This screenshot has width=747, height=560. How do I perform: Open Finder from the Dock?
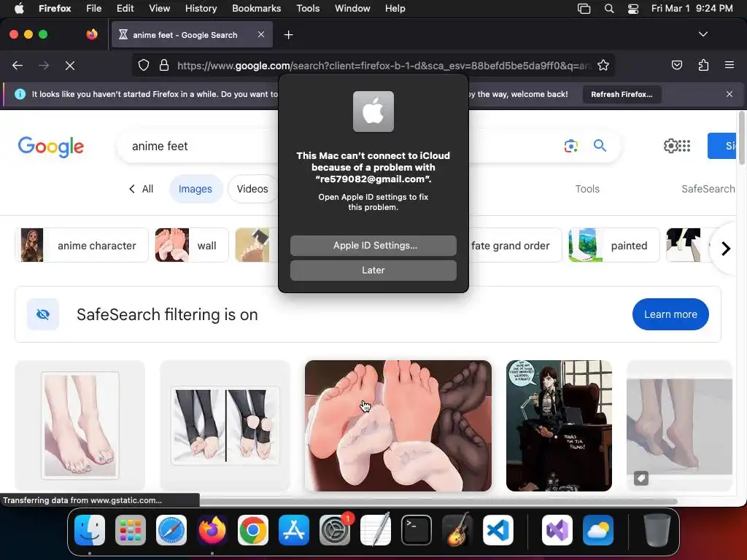[x=90, y=530]
